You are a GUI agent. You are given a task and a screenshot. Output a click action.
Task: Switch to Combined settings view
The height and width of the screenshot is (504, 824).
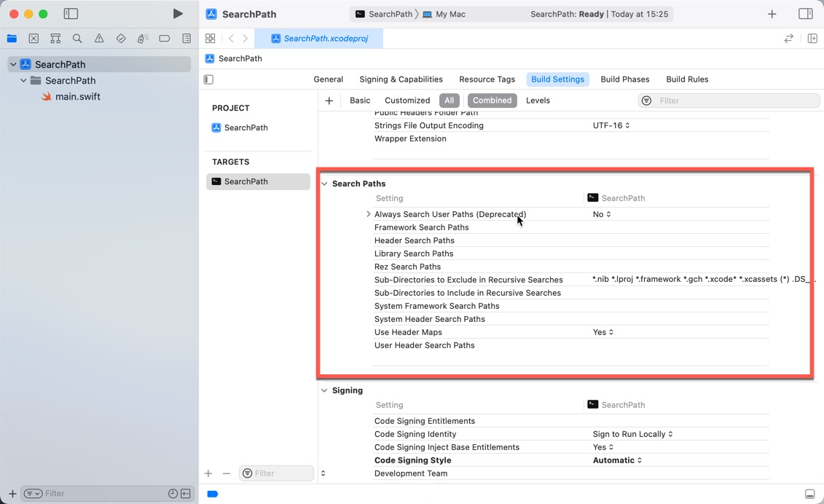[492, 101]
